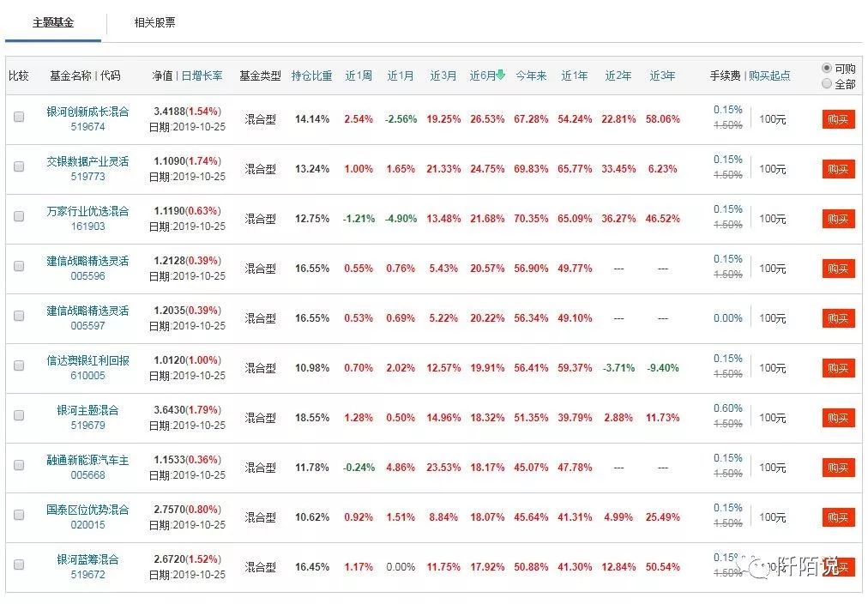Open fund code 519672 link
The height and width of the screenshot is (604, 868).
(x=87, y=575)
